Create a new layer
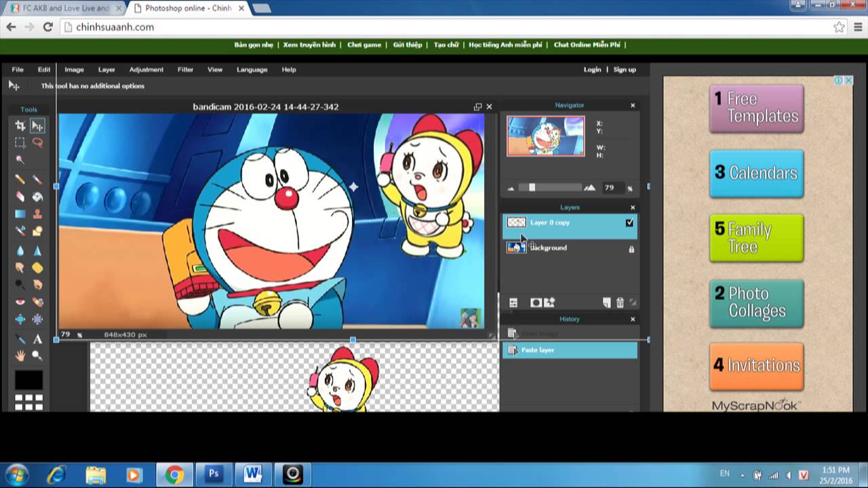 pos(607,303)
